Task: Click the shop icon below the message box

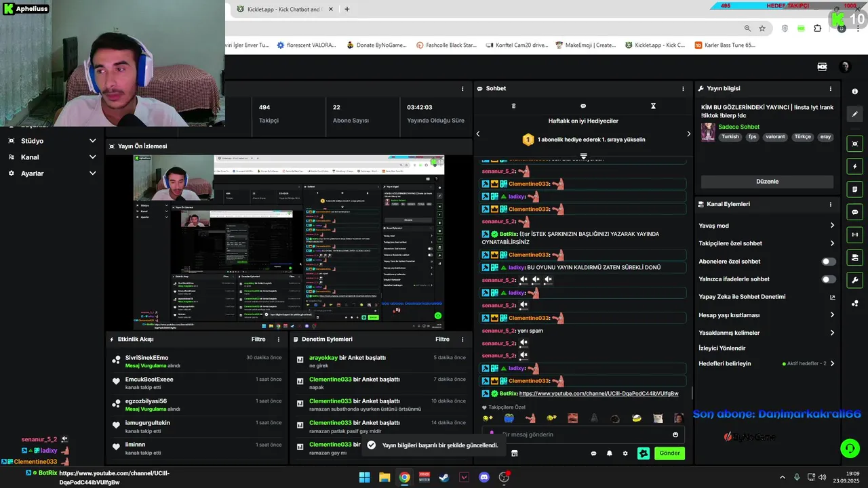Action: point(514,453)
